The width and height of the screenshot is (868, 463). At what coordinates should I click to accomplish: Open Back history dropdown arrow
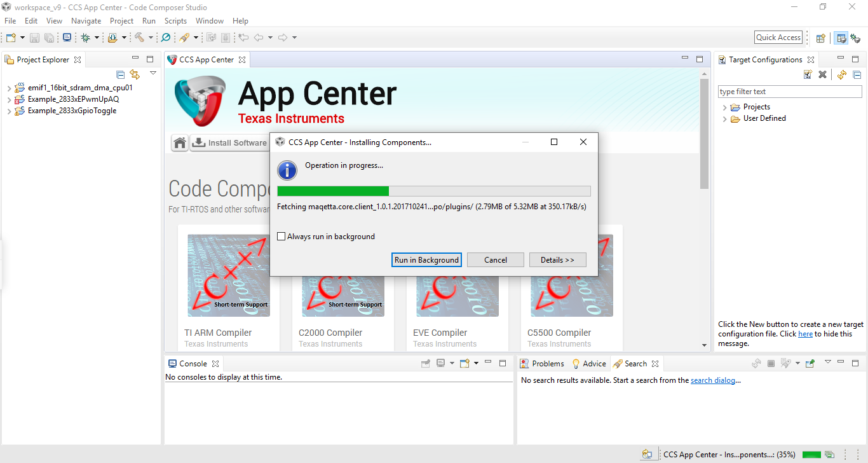click(270, 38)
